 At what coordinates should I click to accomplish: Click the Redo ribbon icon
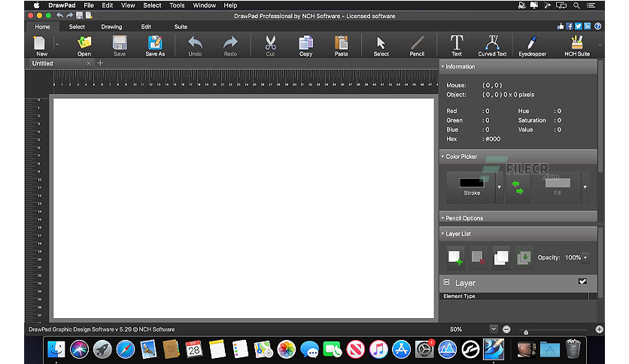(230, 46)
